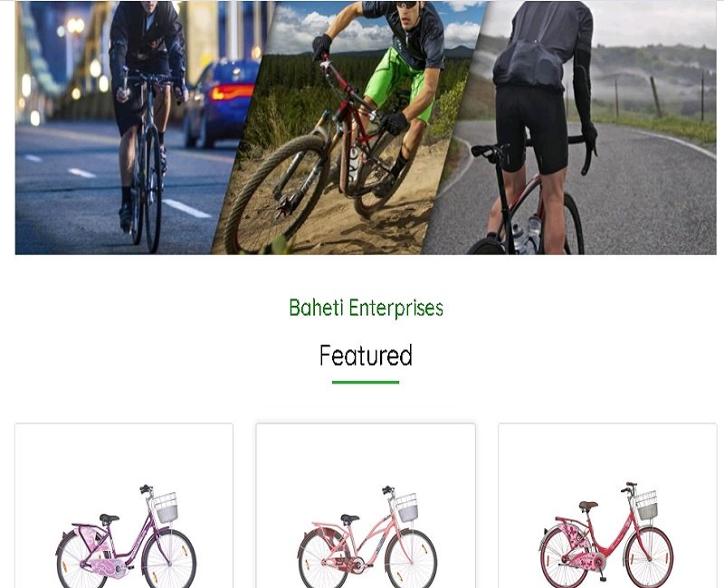Click the Featured section heading
This screenshot has height=588, width=724.
366,356
